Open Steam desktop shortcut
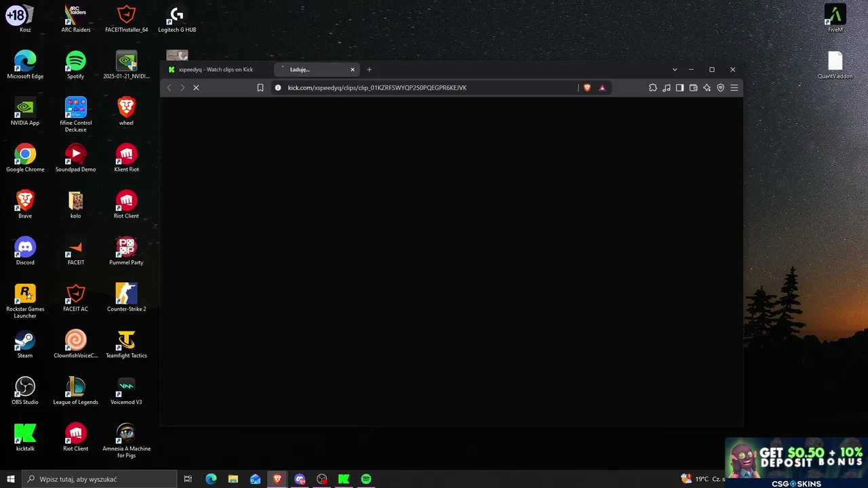 (x=25, y=344)
